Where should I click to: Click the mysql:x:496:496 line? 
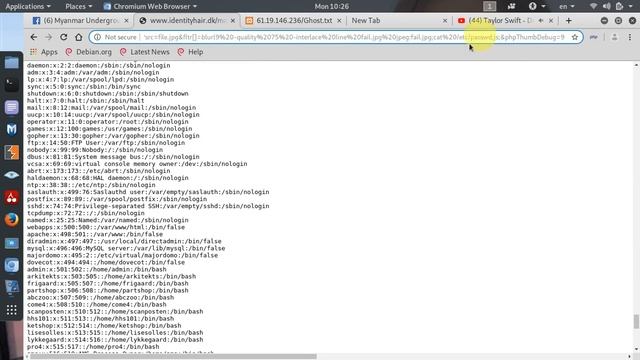tap(126, 248)
